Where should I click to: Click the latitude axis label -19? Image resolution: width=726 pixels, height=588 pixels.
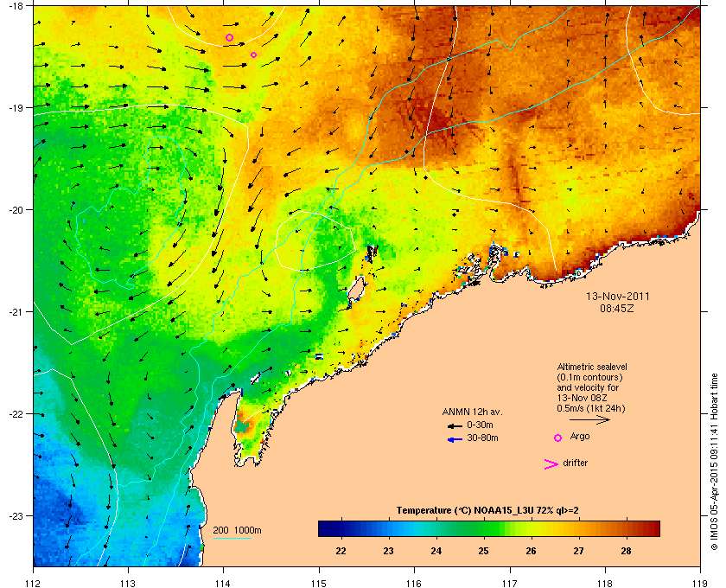(16, 108)
